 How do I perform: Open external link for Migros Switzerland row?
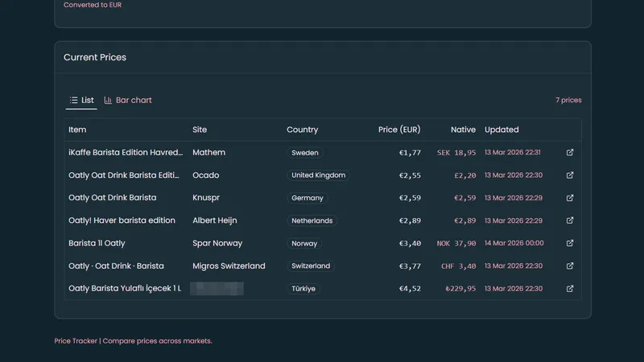(x=570, y=266)
